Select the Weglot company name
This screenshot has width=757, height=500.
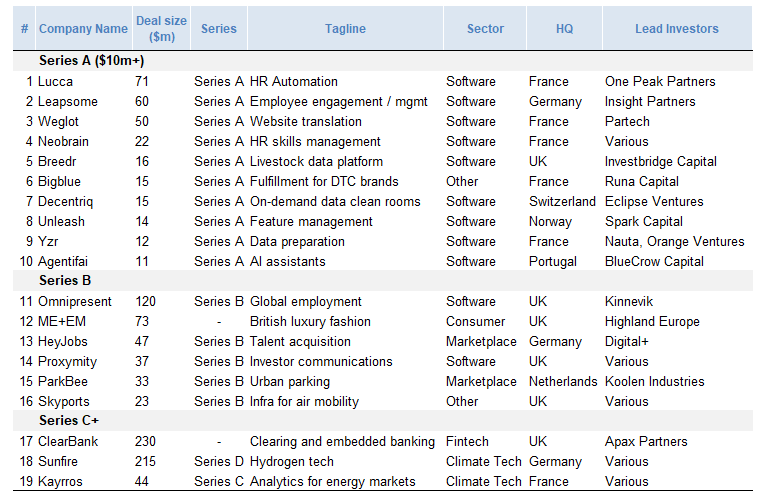click(58, 122)
